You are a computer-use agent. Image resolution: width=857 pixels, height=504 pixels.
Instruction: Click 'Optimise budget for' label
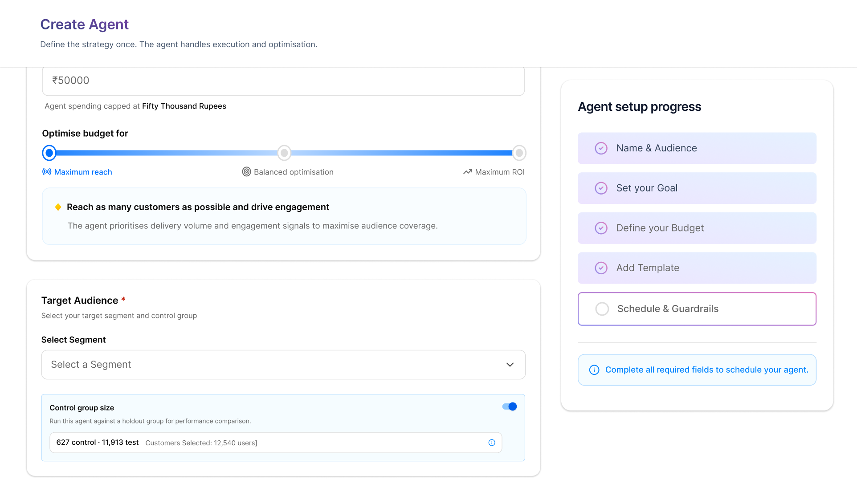tap(85, 134)
